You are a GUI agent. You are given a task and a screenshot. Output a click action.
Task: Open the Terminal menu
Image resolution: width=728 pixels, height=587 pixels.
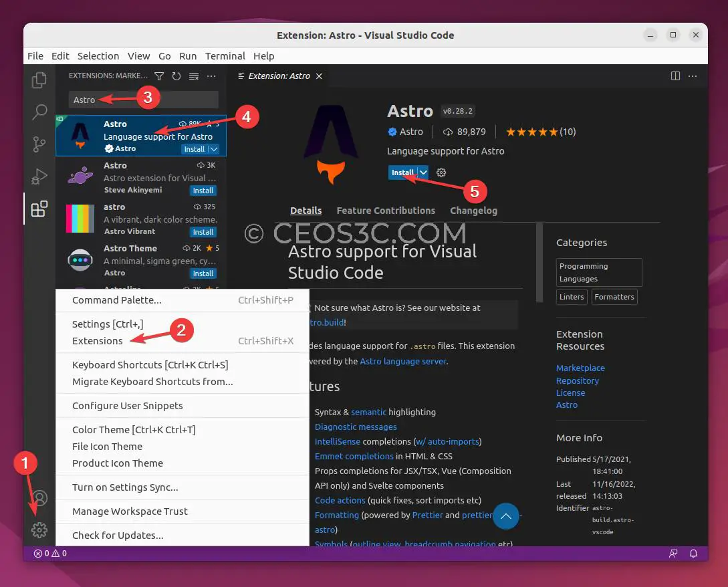coord(225,56)
